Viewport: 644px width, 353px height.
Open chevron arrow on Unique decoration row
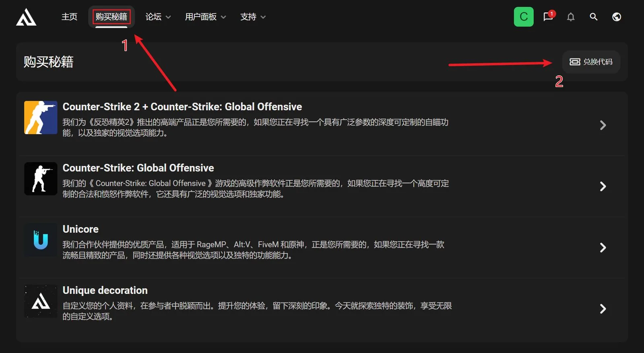[603, 309]
